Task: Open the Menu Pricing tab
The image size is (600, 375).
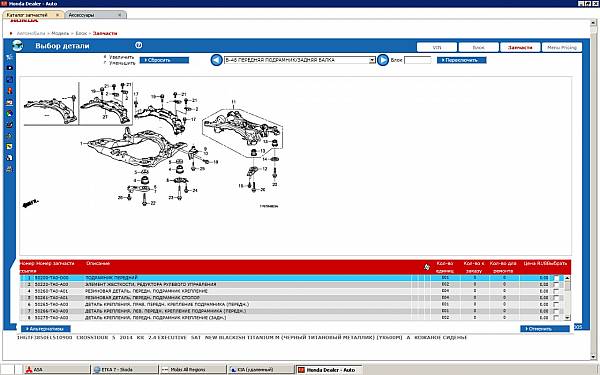Action: click(x=562, y=47)
